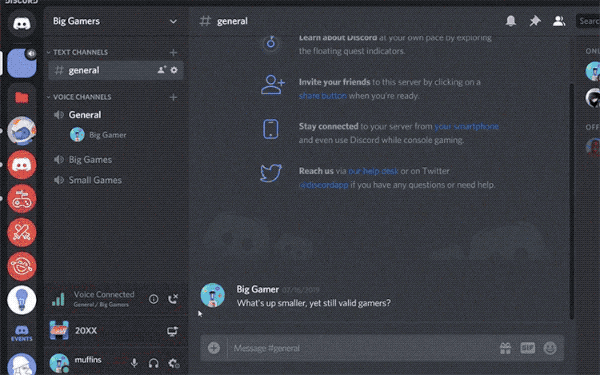Open the gamepad controller server icon

click(21, 199)
